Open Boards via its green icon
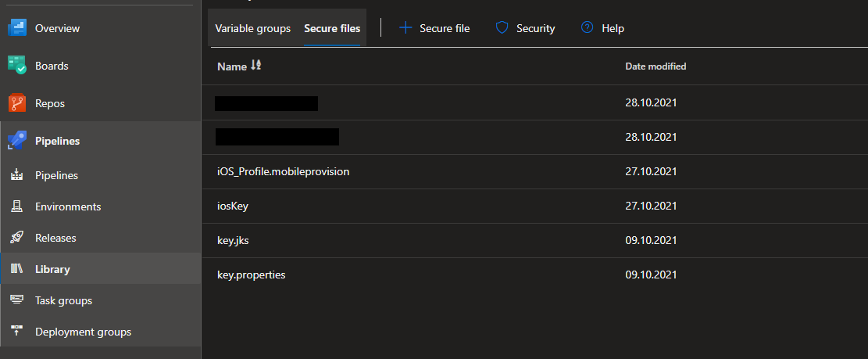Image resolution: width=868 pixels, height=359 pixels. (17, 66)
